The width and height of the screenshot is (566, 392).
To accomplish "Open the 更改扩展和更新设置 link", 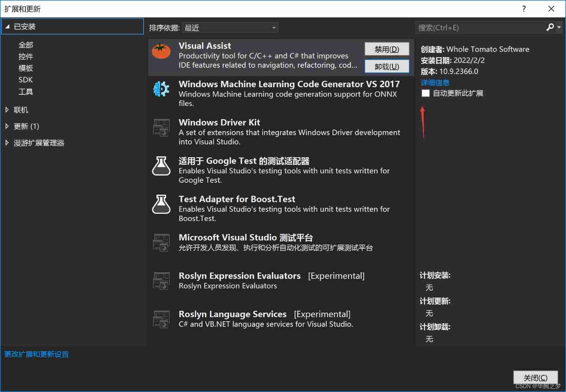I will [36, 354].
